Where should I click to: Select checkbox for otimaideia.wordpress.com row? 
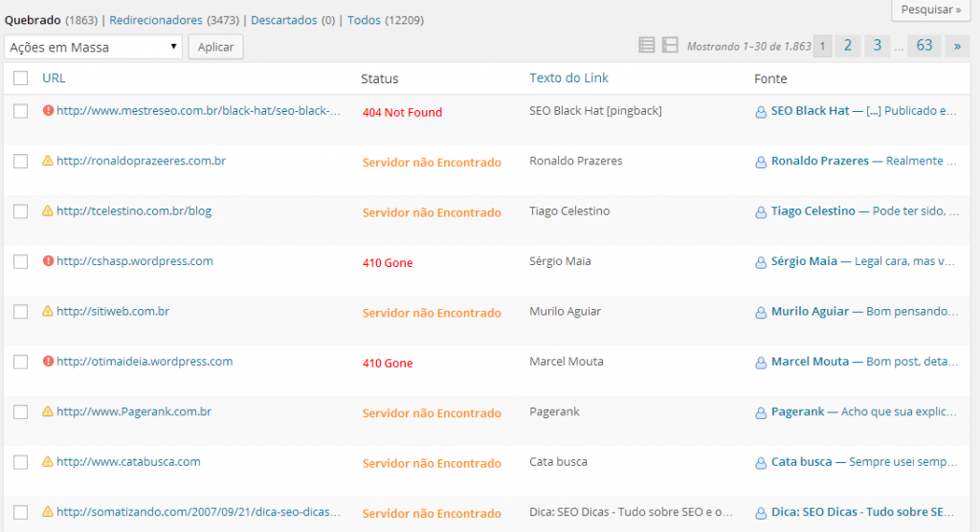click(x=21, y=362)
